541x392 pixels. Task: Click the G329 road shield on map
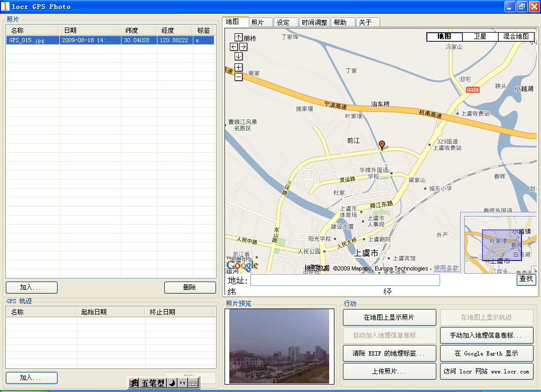(x=473, y=90)
